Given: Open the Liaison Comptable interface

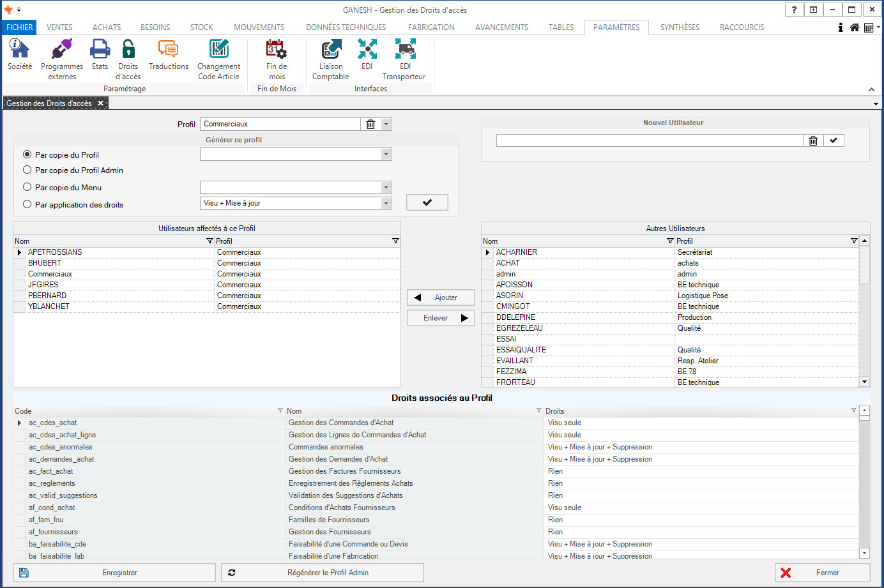Looking at the screenshot, I should pyautogui.click(x=330, y=50).
